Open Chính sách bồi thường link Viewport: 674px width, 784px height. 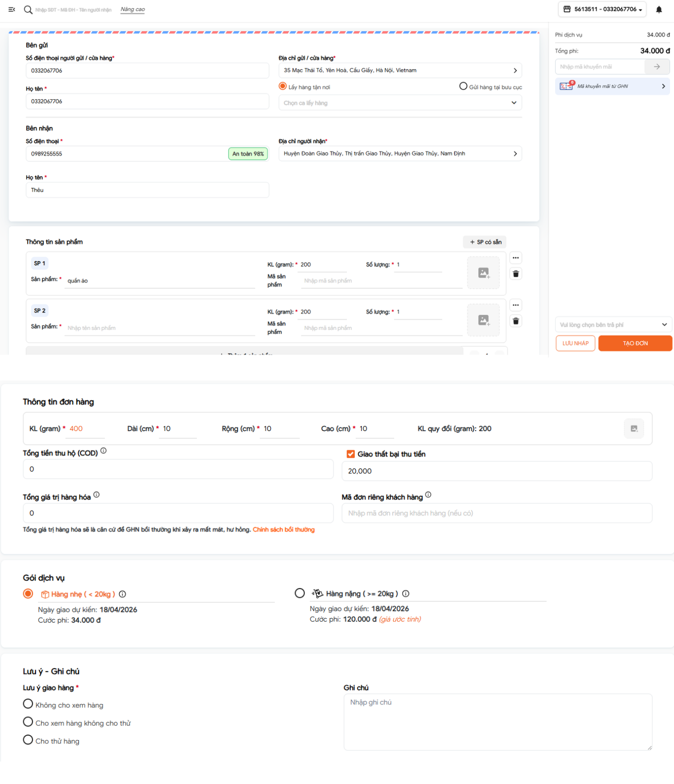[284, 530]
